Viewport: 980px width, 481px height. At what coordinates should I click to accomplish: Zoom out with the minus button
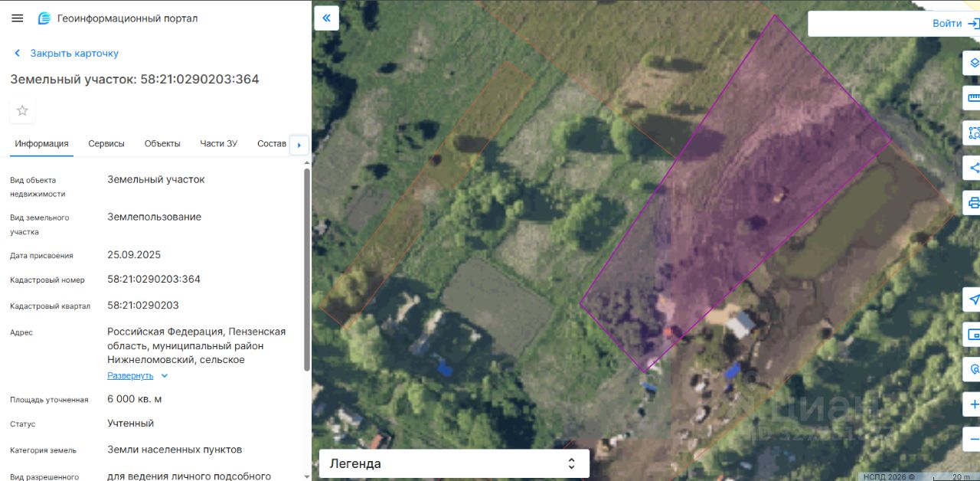point(973,440)
